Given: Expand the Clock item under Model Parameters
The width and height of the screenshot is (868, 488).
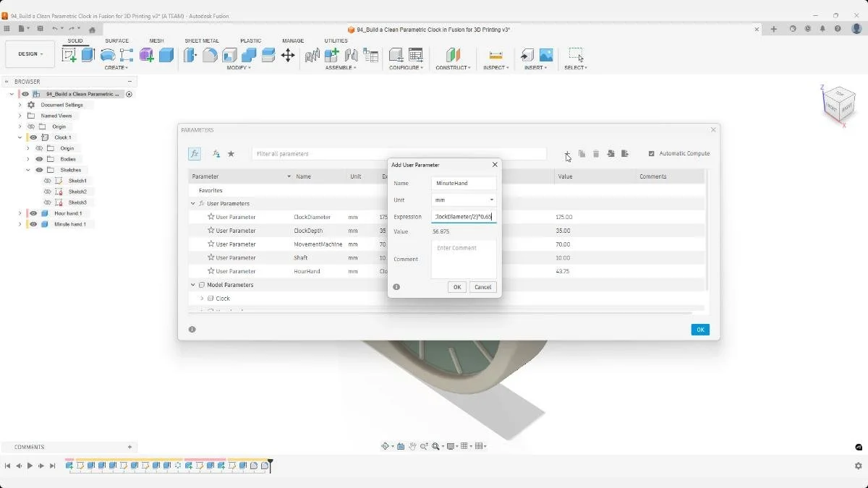Looking at the screenshot, I should point(202,298).
